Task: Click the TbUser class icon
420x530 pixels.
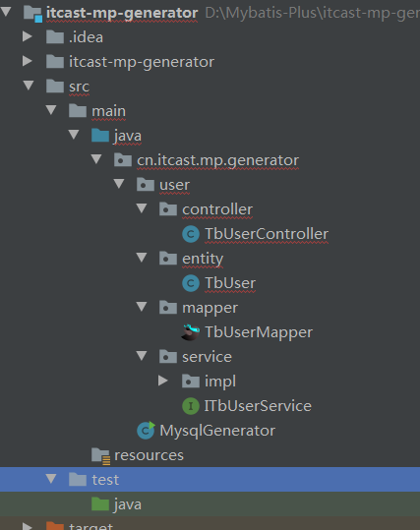Action: [x=191, y=283]
